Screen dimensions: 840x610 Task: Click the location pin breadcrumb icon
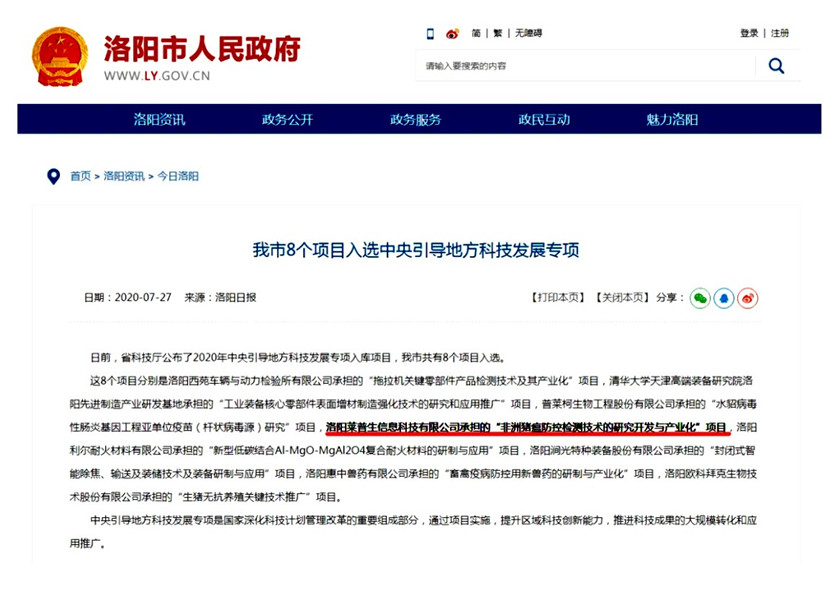point(54,176)
